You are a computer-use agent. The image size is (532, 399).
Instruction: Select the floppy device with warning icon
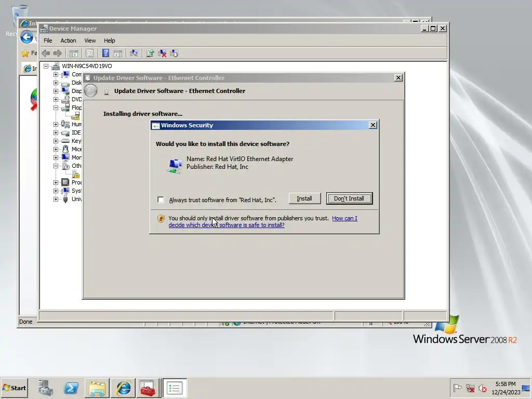click(76, 116)
